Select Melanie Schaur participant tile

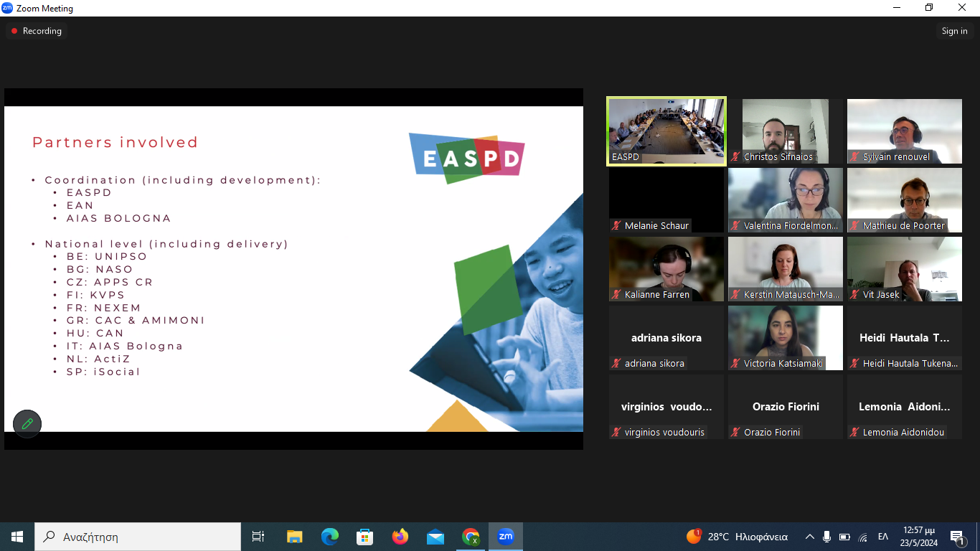[666, 200]
